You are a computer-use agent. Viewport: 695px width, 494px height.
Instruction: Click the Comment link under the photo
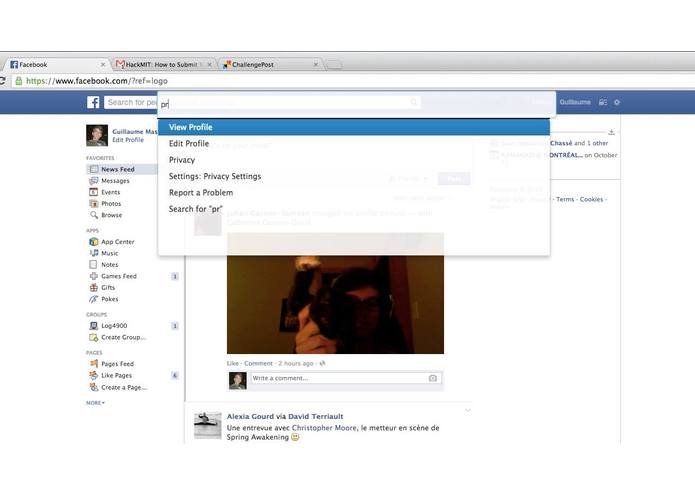pos(258,363)
